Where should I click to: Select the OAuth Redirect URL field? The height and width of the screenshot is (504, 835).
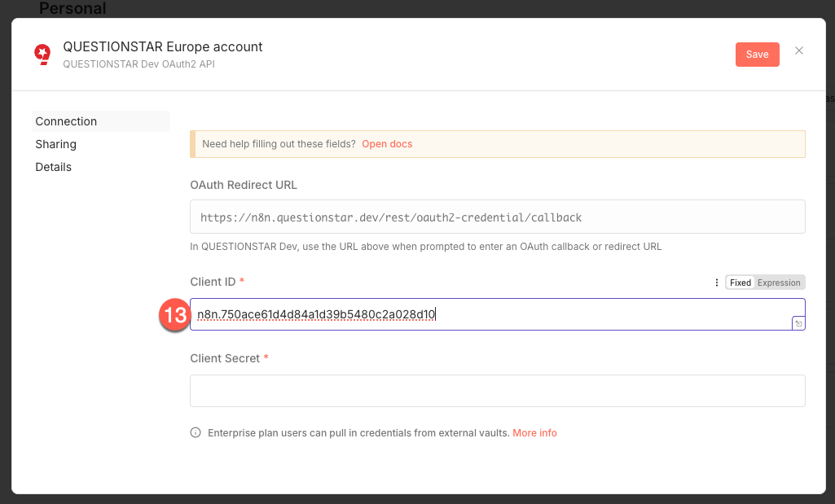[x=498, y=217]
